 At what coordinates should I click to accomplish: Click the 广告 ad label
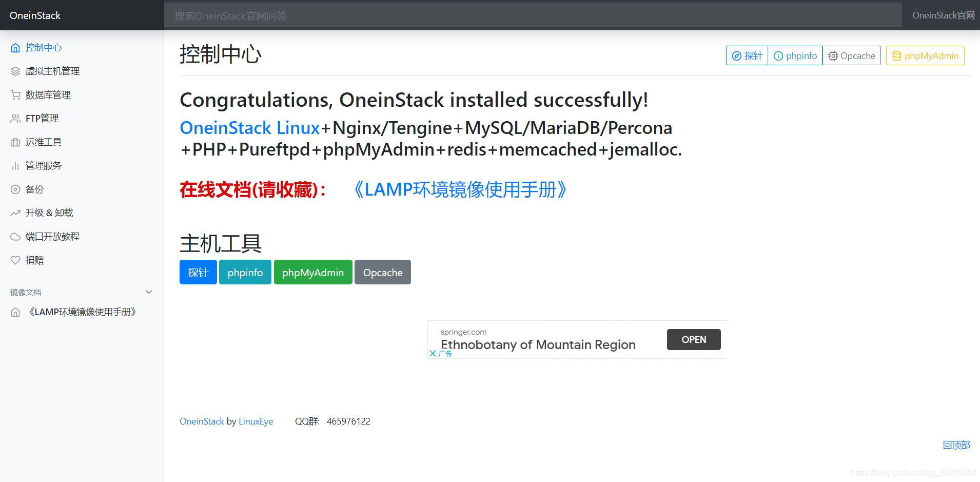tap(445, 354)
